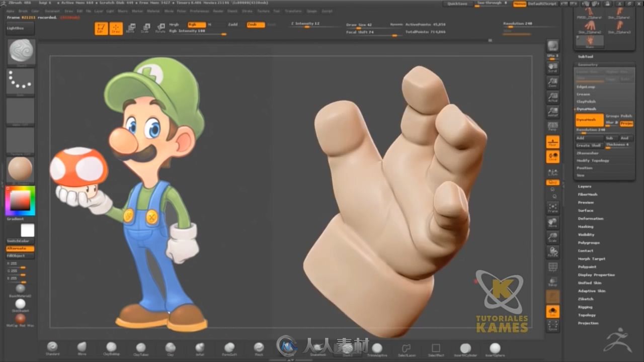Toggle the Local symmetry button

[x=552, y=157]
